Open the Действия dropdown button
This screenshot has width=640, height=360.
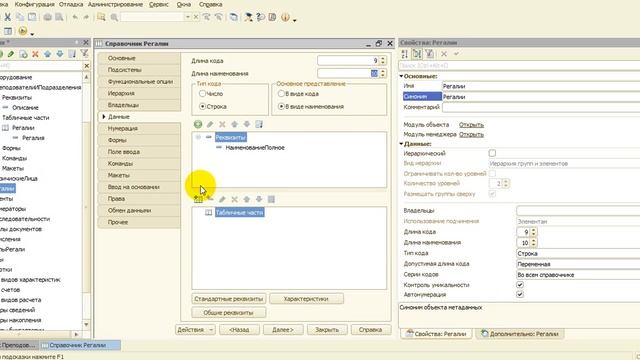[195, 329]
